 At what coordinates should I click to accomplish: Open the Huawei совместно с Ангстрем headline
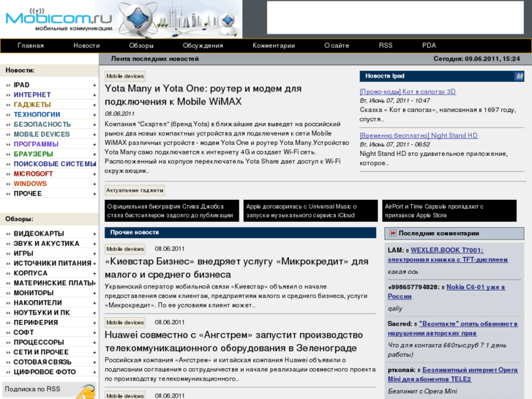point(233,341)
